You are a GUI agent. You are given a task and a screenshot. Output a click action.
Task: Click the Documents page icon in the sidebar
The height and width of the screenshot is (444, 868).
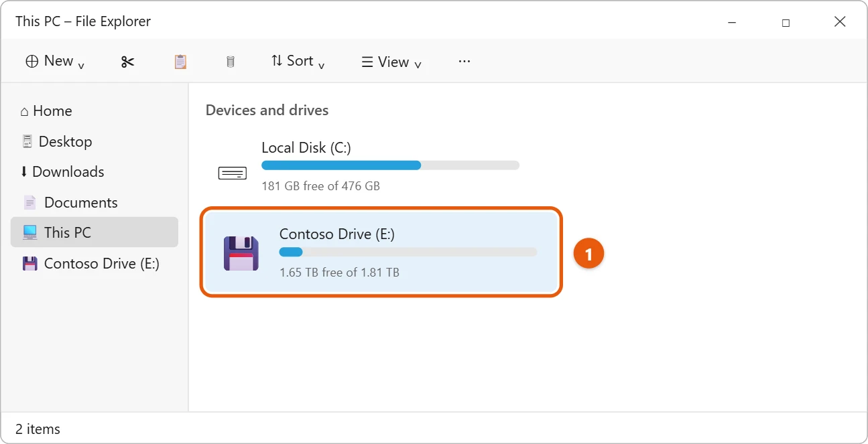29,202
